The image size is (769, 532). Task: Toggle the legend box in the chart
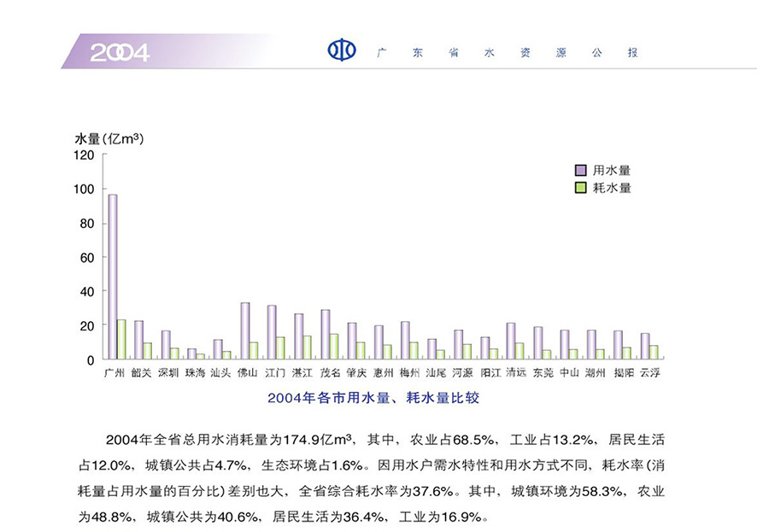(594, 178)
